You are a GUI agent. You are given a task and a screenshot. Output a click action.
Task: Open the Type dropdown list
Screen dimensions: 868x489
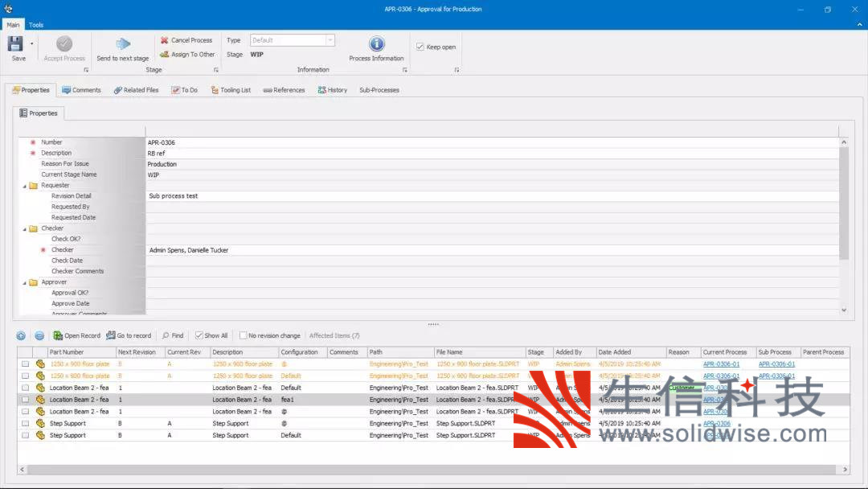pyautogui.click(x=330, y=40)
